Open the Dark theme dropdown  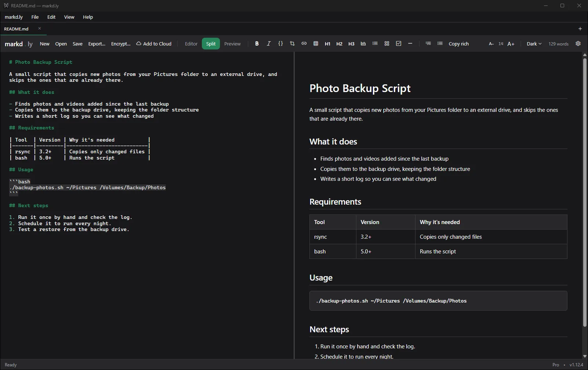pos(534,44)
